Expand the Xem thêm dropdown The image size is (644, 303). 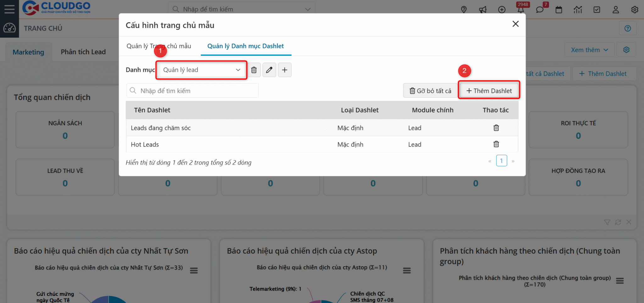[x=589, y=50]
